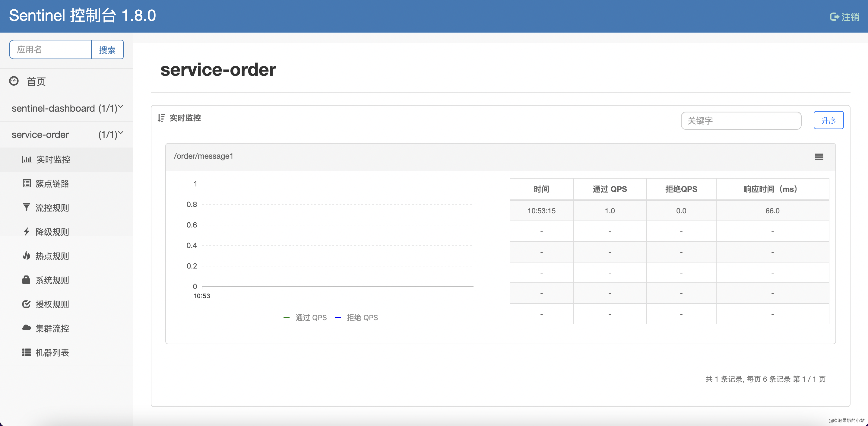The height and width of the screenshot is (426, 868).
Task: Select the sentinel-dashboard (1/1) app entry
Action: (66, 108)
